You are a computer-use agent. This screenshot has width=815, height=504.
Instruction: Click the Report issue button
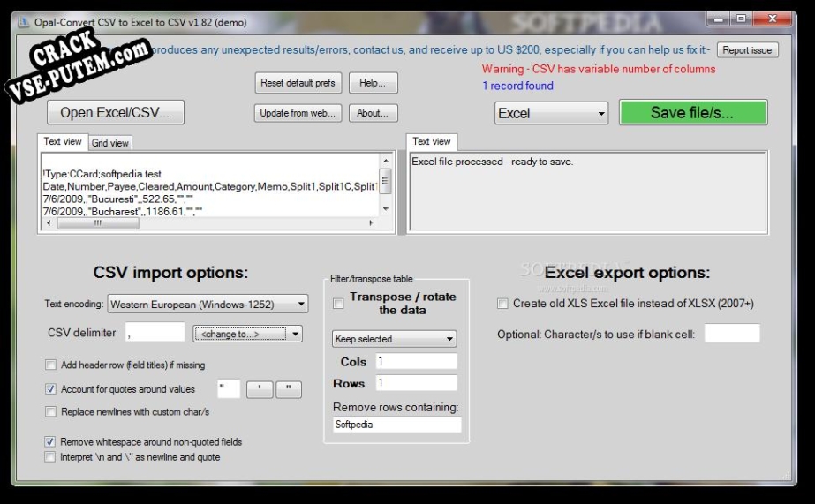tap(747, 50)
